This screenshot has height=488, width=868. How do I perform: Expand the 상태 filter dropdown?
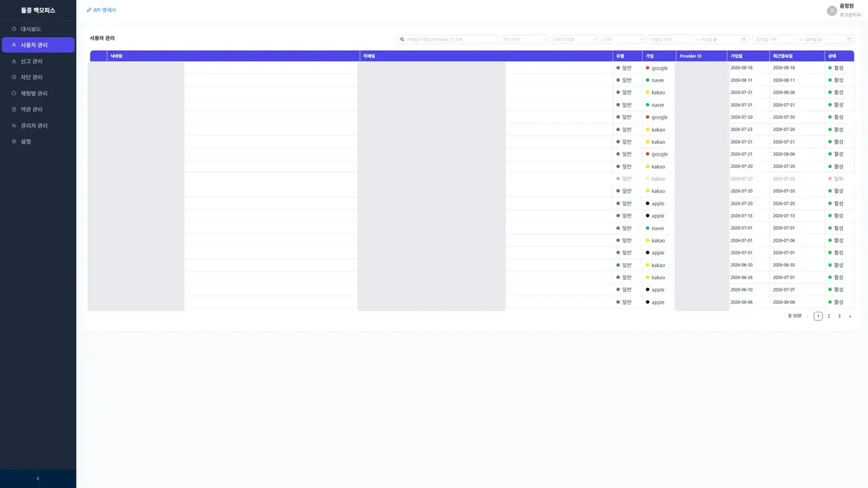623,39
